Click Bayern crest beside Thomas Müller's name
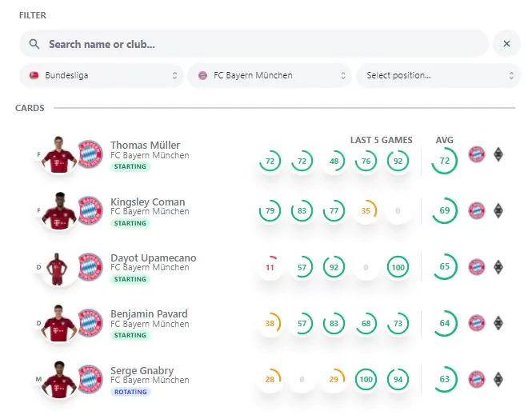Screen dimensions: 532x415 (90, 154)
